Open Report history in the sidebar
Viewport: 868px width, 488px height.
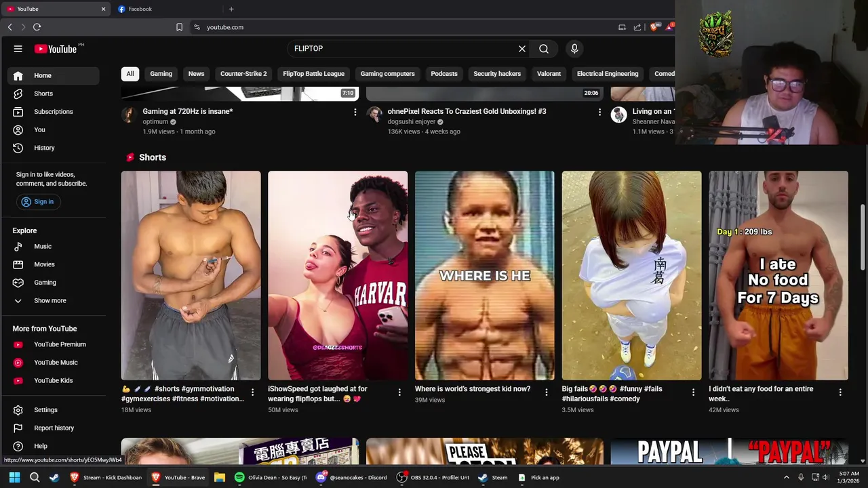(54, 428)
